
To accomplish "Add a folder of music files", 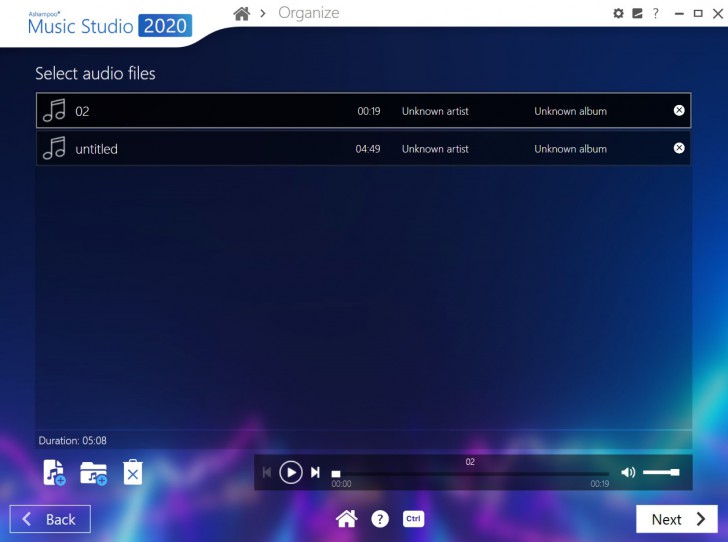I will click(x=93, y=473).
